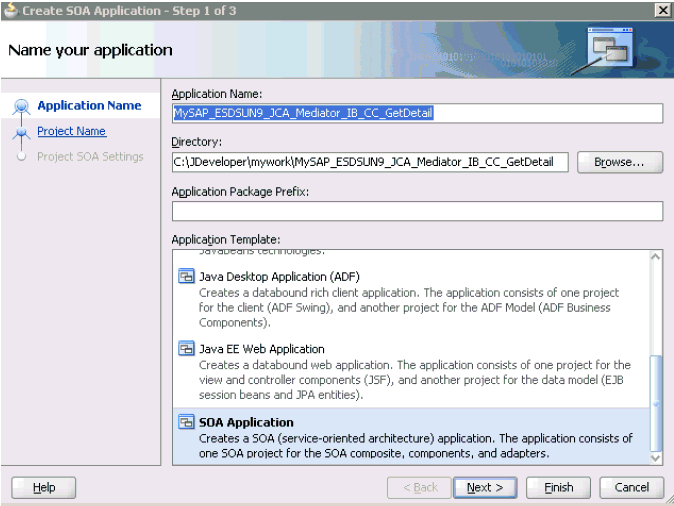This screenshot has width=674, height=506.
Task: Click the Application Package Prefix field
Action: click(417, 211)
